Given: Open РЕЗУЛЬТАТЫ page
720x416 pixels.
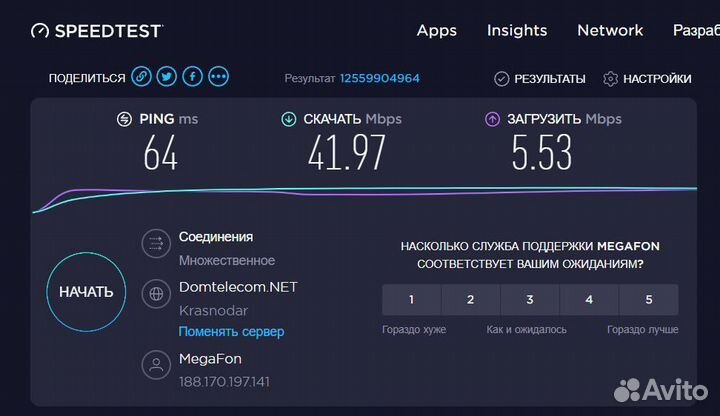Looking at the screenshot, I should point(550,79).
